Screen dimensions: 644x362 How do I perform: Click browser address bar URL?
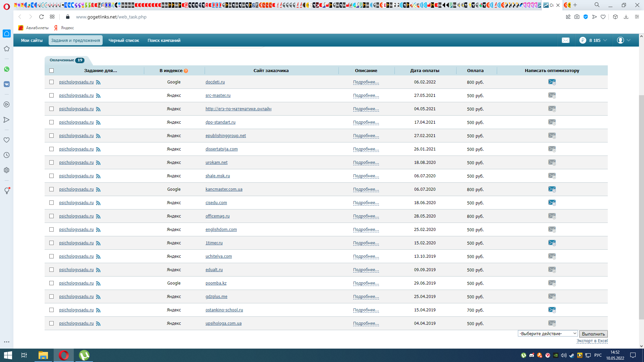(111, 17)
